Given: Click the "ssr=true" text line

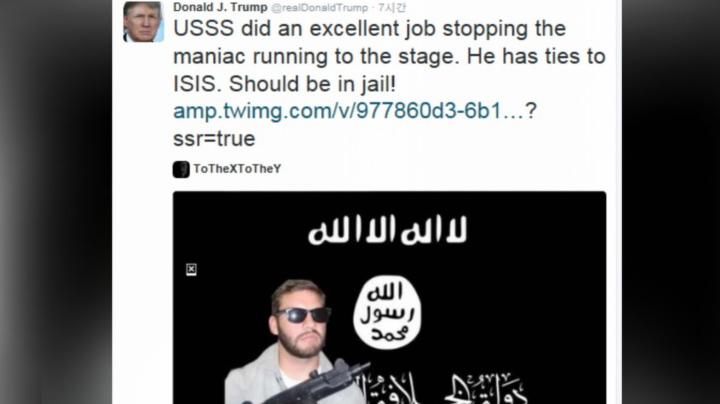Looking at the screenshot, I should (214, 139).
